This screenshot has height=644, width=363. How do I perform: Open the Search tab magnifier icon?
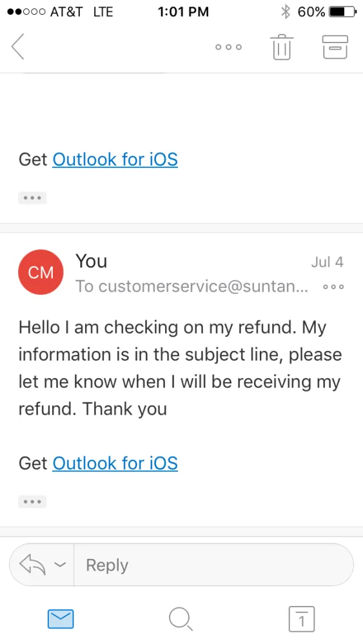coord(181,619)
